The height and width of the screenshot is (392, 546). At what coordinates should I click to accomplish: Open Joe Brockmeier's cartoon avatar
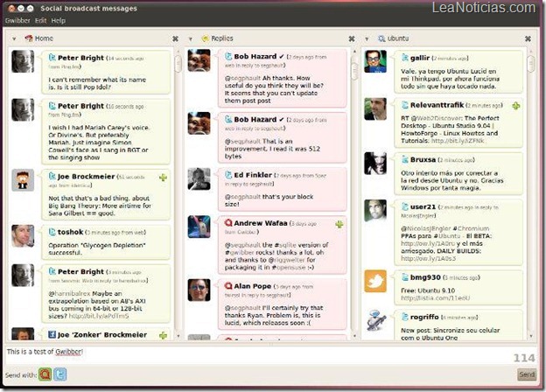tap(23, 180)
